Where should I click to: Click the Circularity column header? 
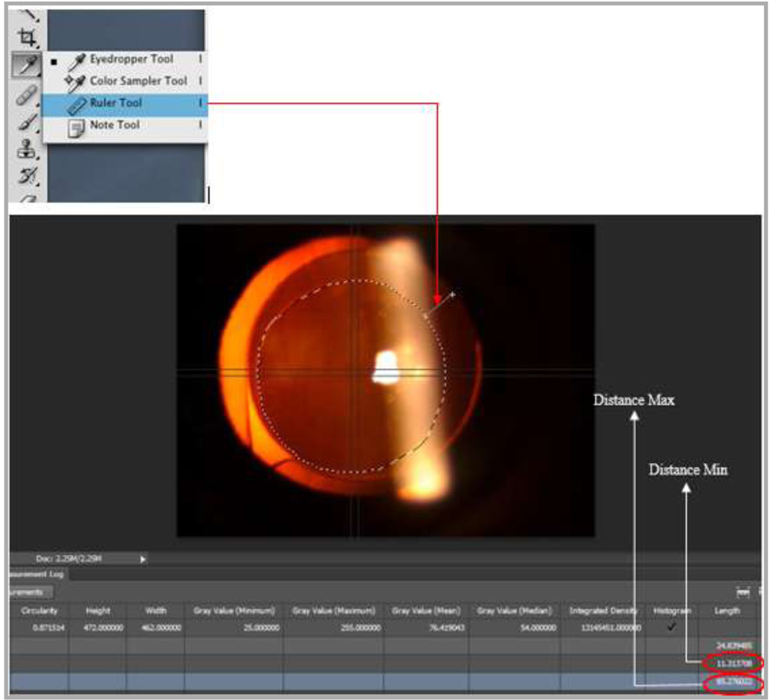tap(40, 611)
